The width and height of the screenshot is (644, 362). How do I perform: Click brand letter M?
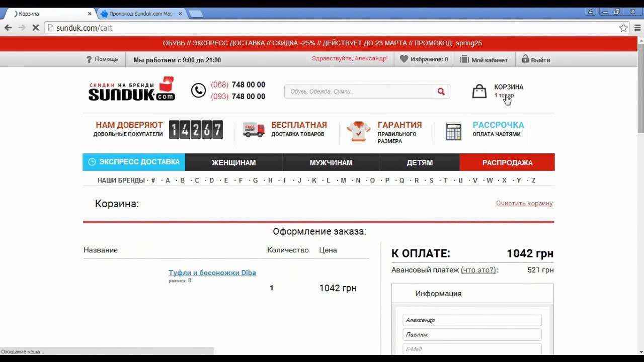coord(344,180)
